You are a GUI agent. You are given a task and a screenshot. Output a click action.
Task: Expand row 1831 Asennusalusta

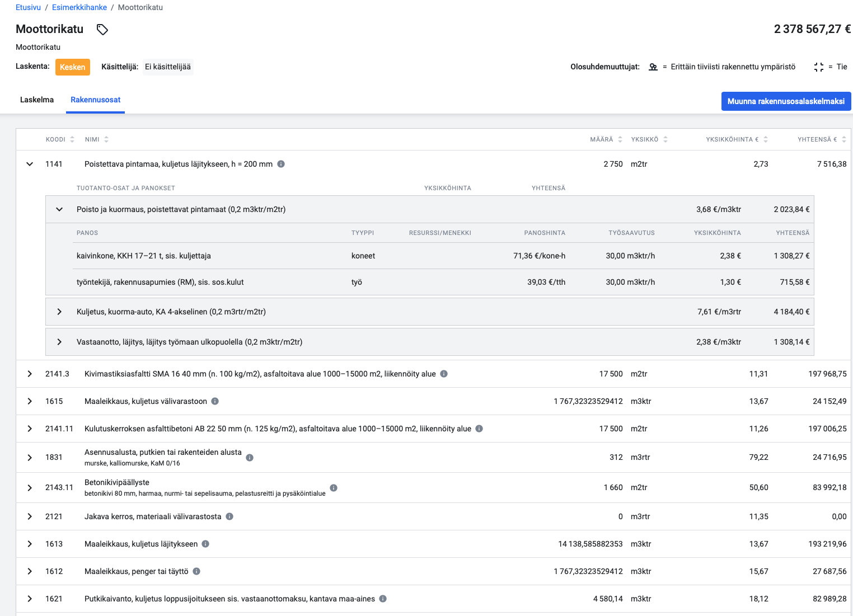(x=30, y=458)
